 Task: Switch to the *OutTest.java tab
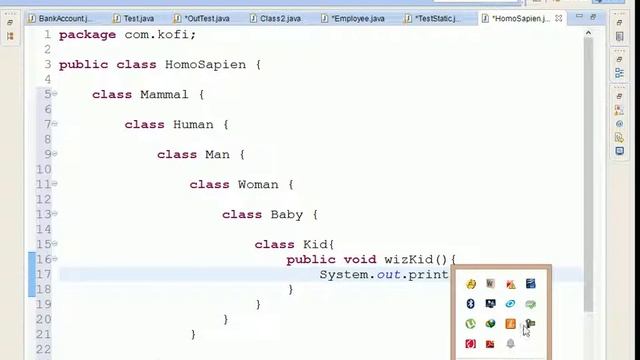point(202,18)
